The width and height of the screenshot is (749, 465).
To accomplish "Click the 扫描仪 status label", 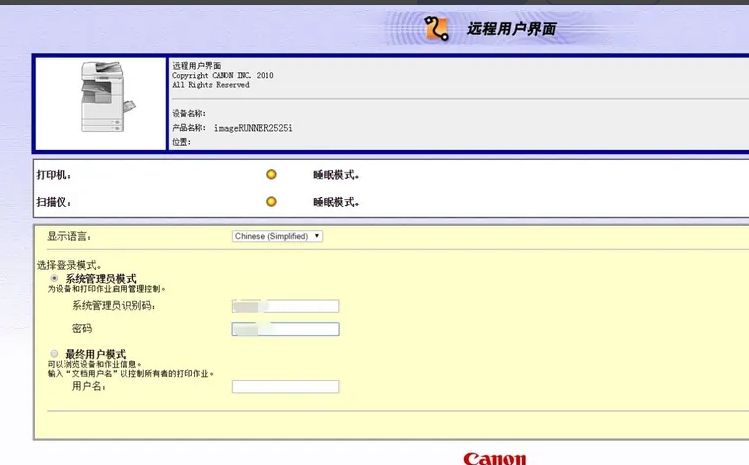I will [x=54, y=202].
